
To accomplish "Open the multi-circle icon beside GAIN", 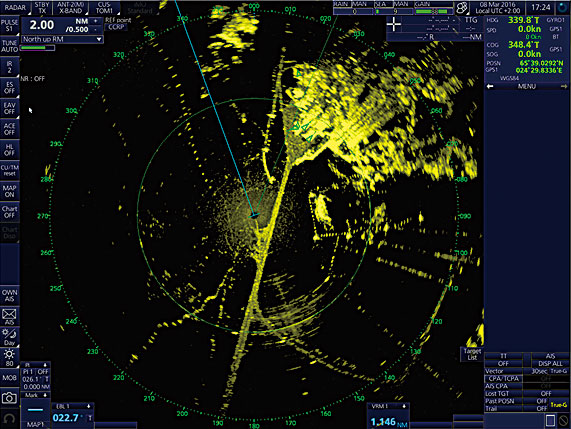I will click(x=462, y=7).
